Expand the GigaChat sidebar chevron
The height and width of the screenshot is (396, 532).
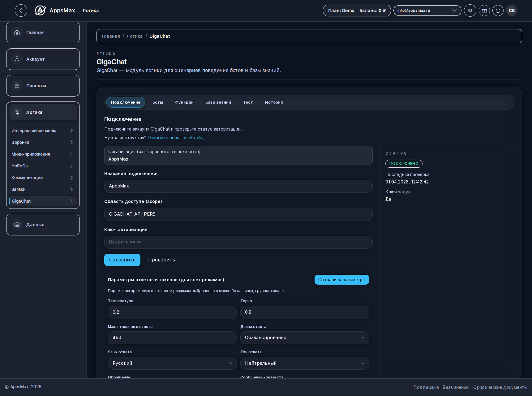71,201
